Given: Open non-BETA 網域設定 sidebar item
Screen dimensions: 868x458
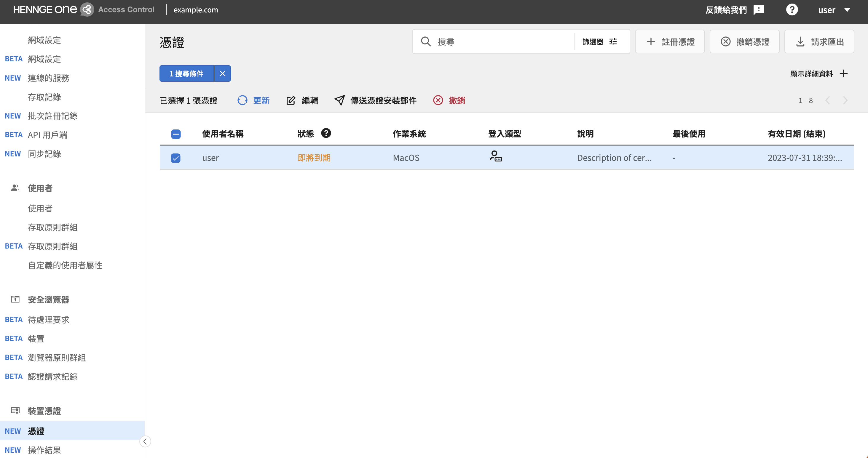Looking at the screenshot, I should (44, 40).
